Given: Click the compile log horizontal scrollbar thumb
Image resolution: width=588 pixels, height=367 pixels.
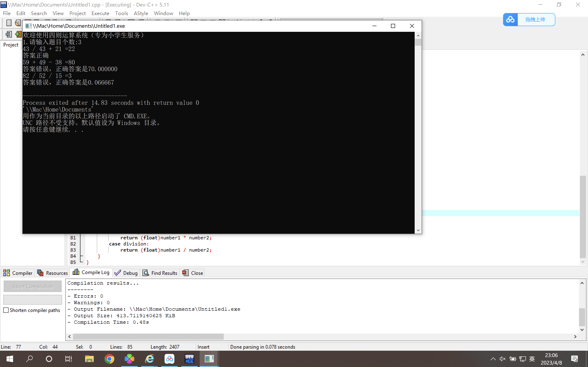Looking at the screenshot, I should 148,337.
